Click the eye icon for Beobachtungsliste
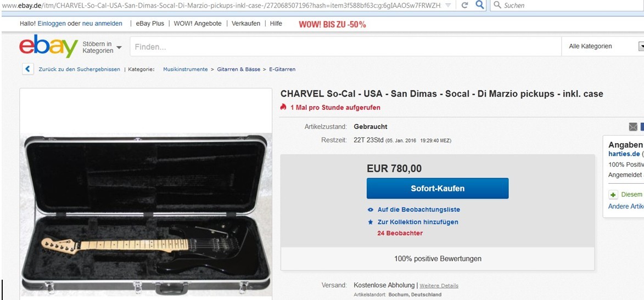Screen dimensions: 644x300 [371, 210]
